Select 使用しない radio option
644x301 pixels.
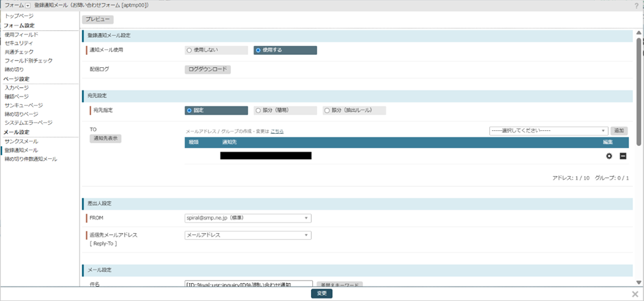[216, 50]
